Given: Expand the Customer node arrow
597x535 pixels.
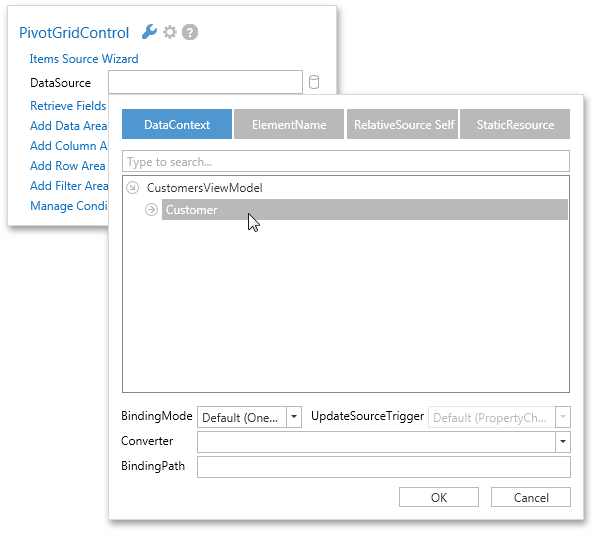Looking at the screenshot, I should pyautogui.click(x=152, y=210).
